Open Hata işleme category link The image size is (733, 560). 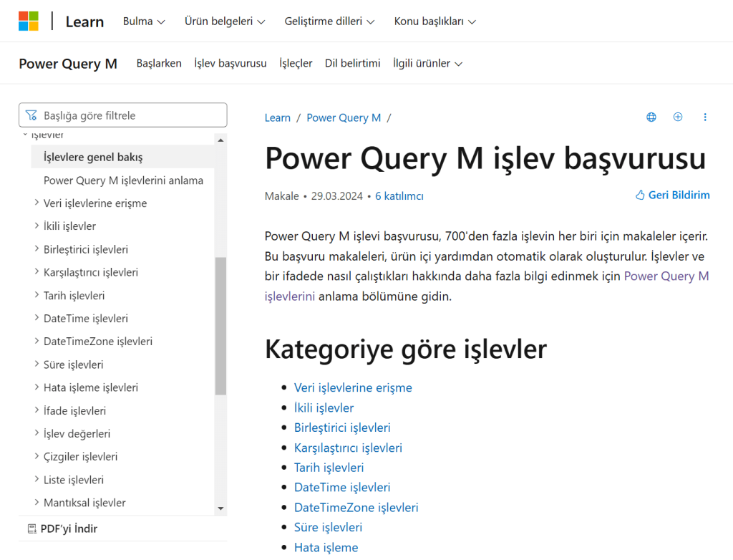click(326, 547)
